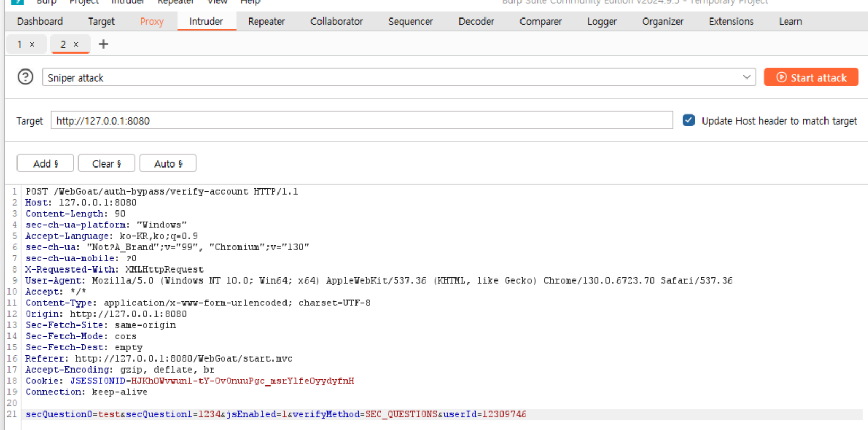Click the Content-Type header line
The width and height of the screenshot is (868, 430).
198,303
